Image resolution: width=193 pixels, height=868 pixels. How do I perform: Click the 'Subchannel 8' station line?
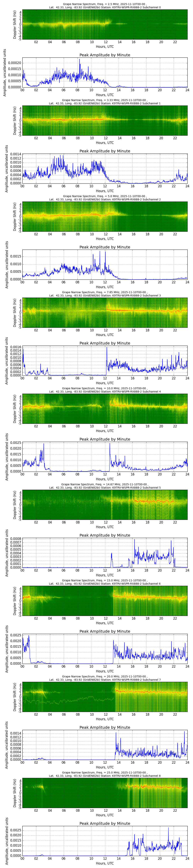[105, 776]
